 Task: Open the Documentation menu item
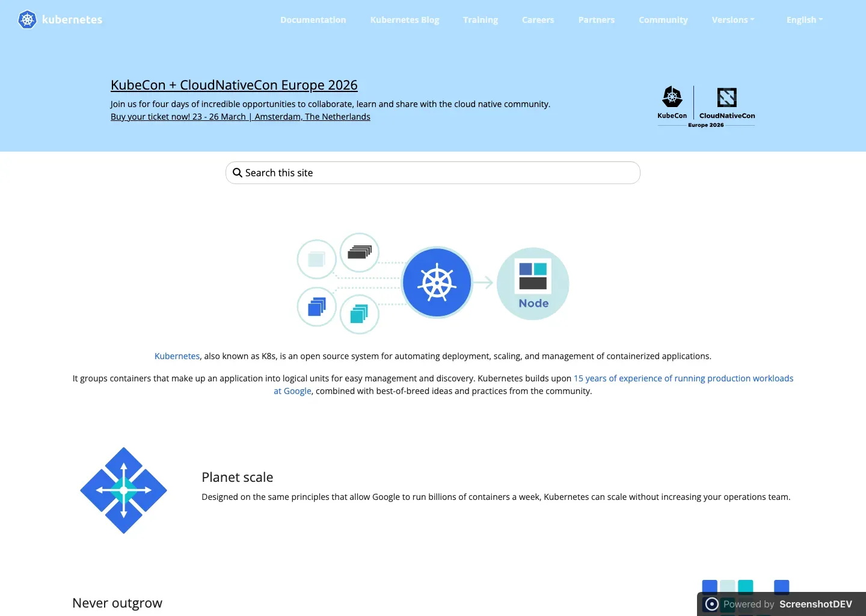[313, 20]
